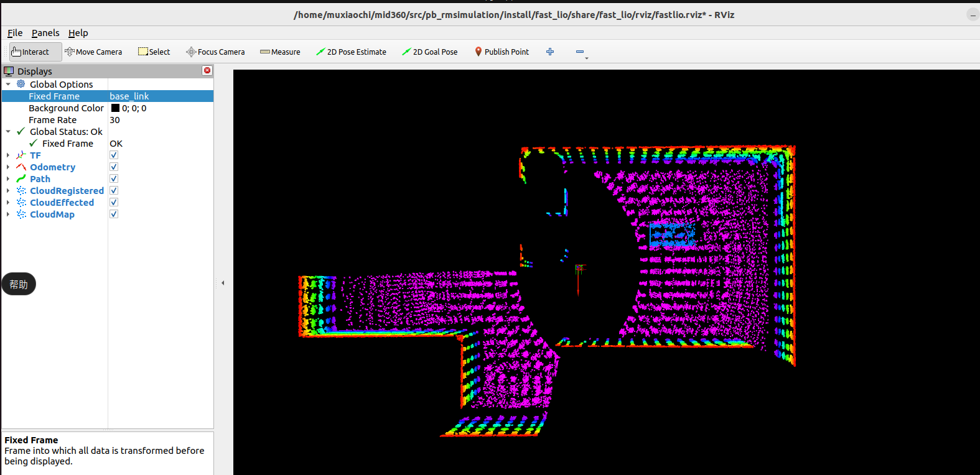
Task: Click the 2D Goal Pose tool
Action: click(x=429, y=52)
